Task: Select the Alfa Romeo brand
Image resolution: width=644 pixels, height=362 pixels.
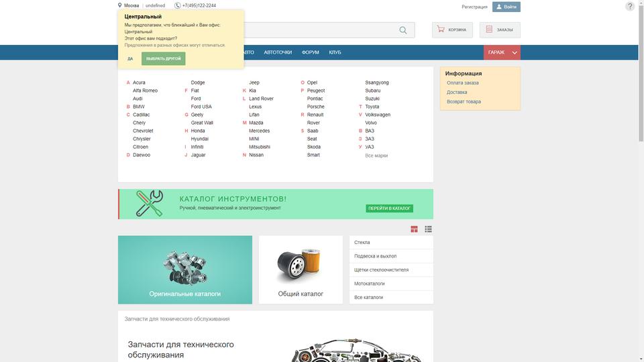Action: pyautogui.click(x=145, y=90)
